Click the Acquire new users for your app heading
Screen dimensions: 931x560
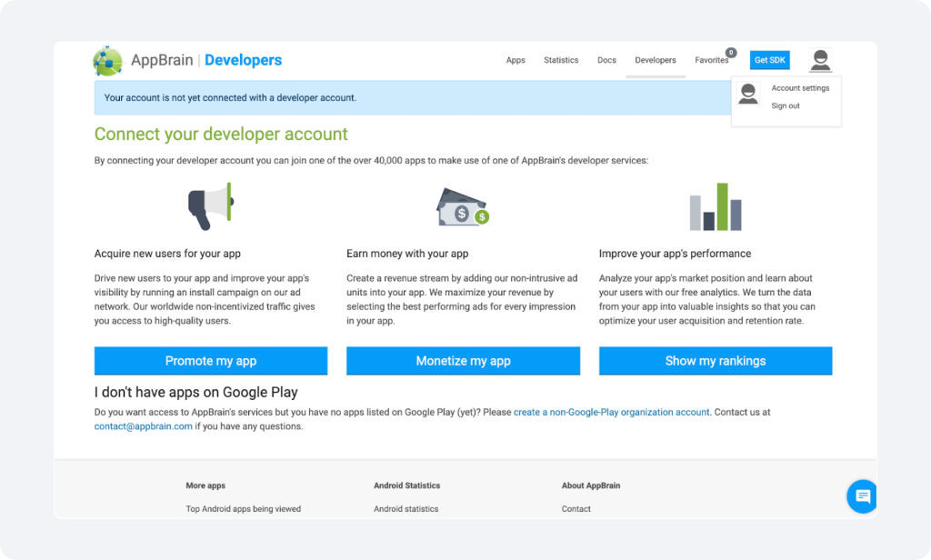click(x=167, y=254)
